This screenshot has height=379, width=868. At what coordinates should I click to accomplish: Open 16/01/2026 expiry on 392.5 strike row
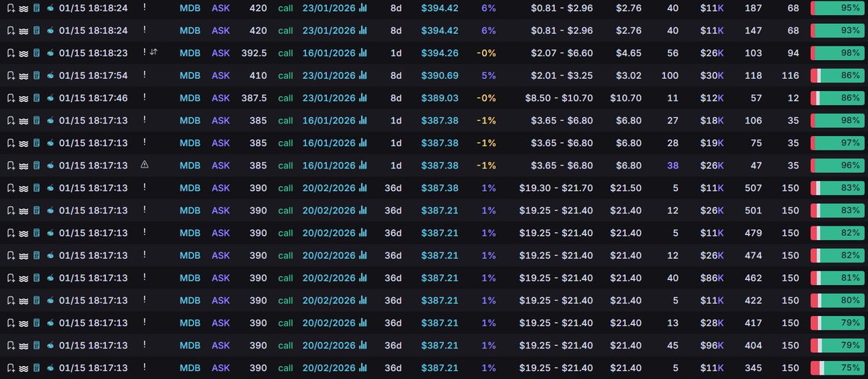(x=329, y=54)
